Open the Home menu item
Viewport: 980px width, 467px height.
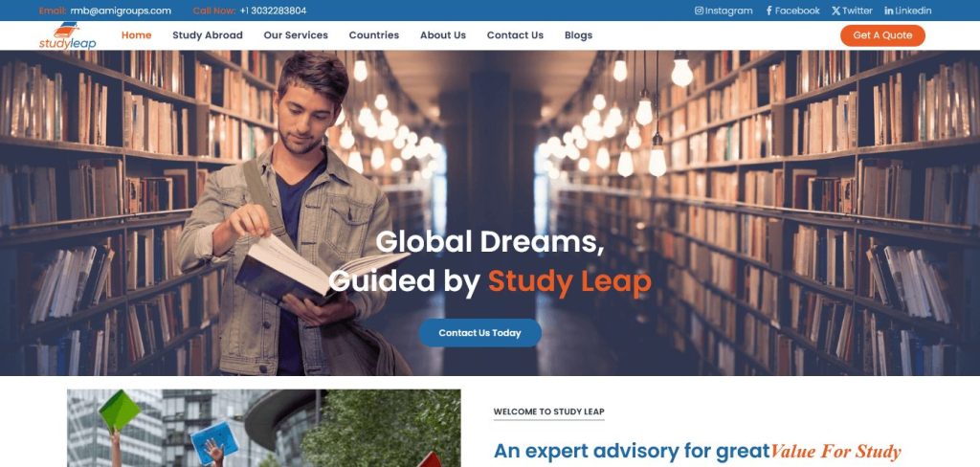(x=136, y=35)
